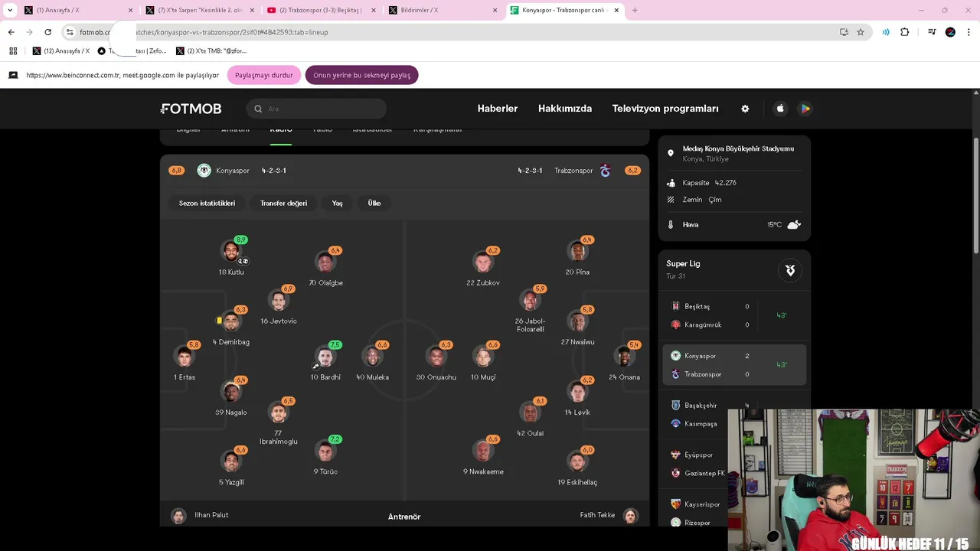980x551 pixels.
Task: Click player 22 Zubkov avatar
Action: pos(483,262)
